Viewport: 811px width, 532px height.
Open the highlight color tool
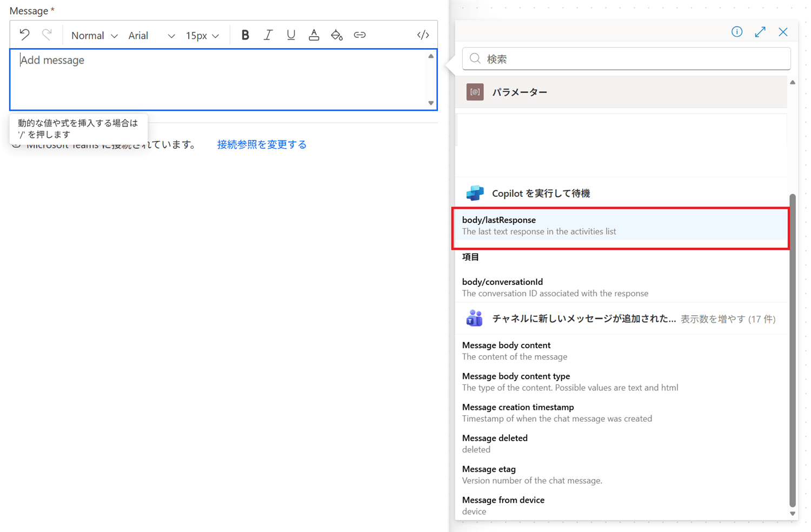tap(337, 34)
